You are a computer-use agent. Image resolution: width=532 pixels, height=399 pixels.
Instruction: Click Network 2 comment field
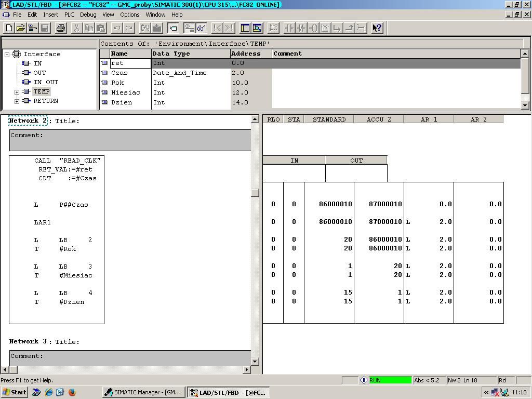130,140
